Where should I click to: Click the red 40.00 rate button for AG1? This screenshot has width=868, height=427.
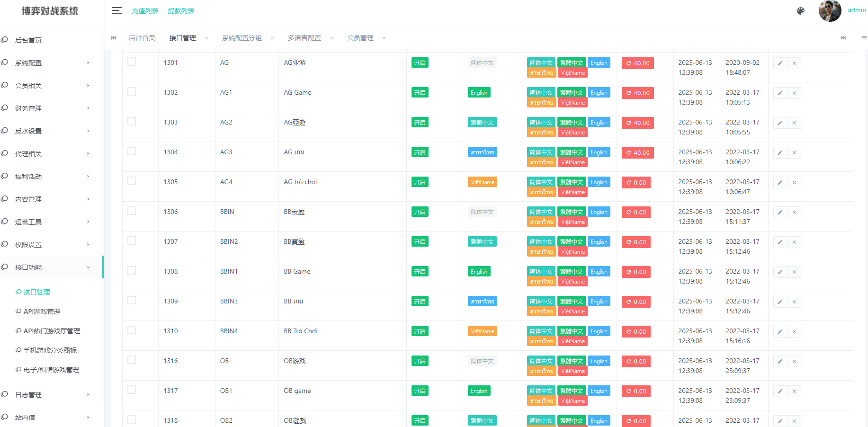point(637,93)
